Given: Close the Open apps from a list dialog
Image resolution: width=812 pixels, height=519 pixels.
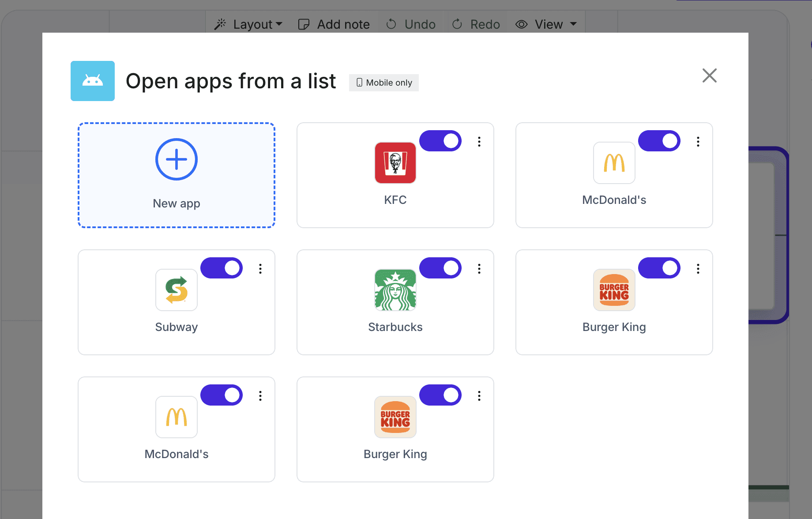Looking at the screenshot, I should pos(709,75).
